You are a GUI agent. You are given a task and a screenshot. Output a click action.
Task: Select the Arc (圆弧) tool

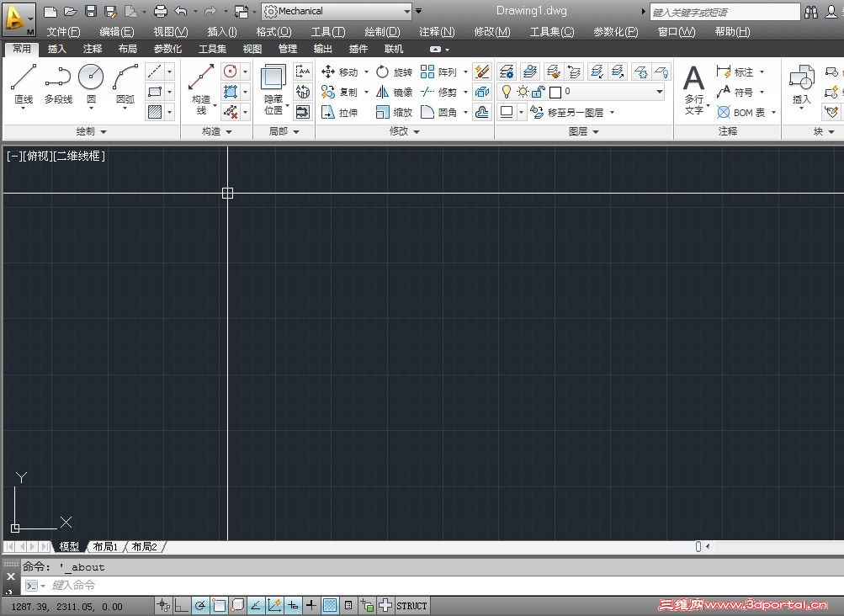[x=125, y=84]
